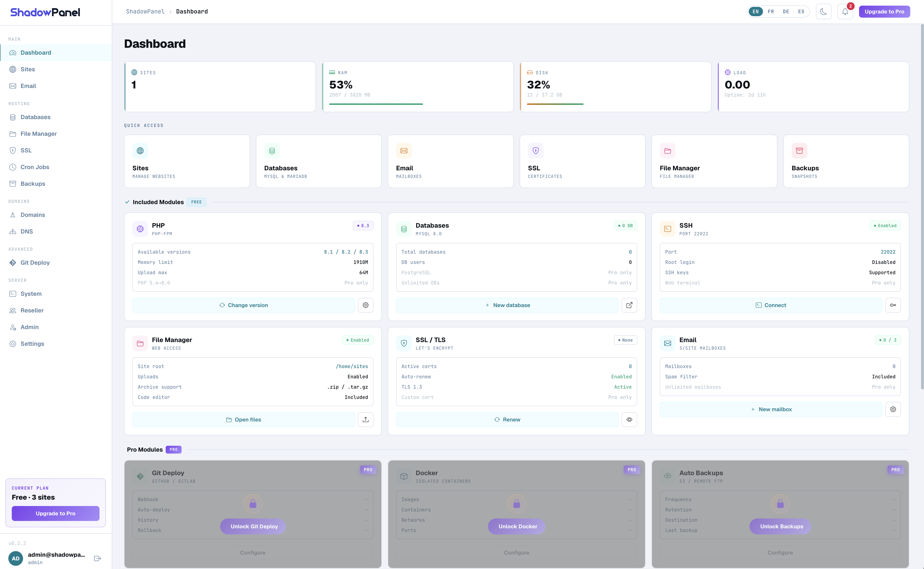
Task: Click the ShadowPanel logo
Action: click(45, 12)
